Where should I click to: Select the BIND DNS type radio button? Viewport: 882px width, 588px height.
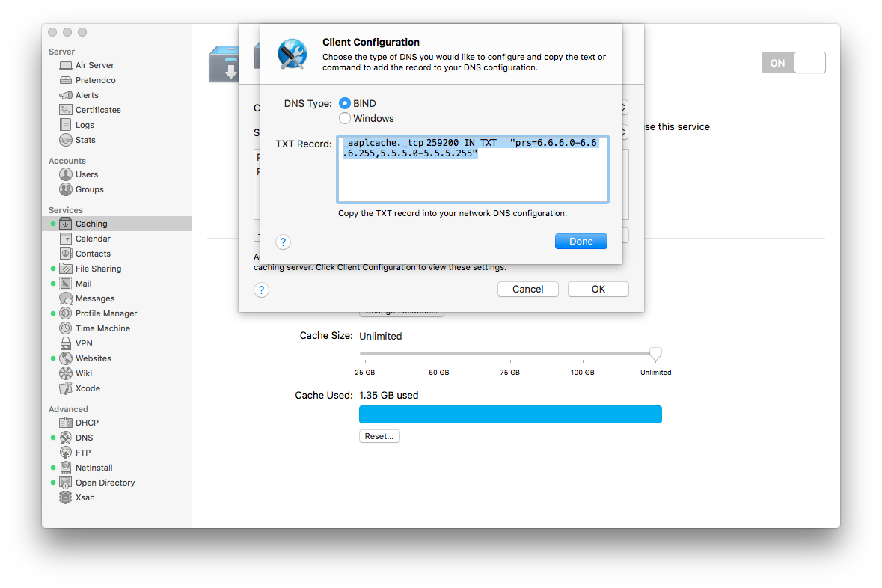[x=345, y=103]
